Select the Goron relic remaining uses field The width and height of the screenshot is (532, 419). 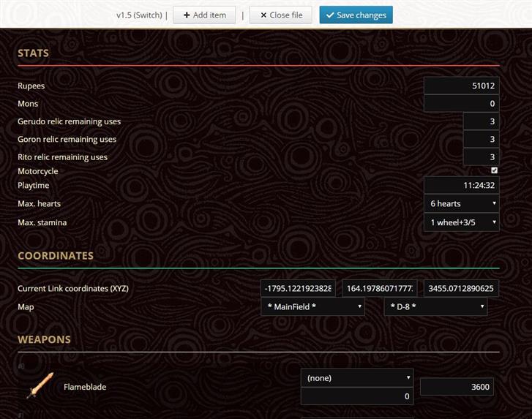[x=481, y=139]
